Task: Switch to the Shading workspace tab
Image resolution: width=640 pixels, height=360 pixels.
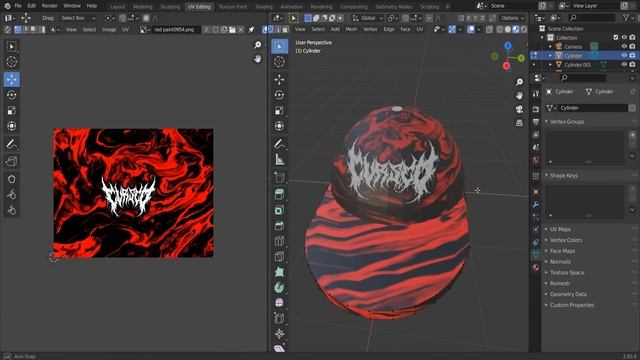Action: [264, 7]
